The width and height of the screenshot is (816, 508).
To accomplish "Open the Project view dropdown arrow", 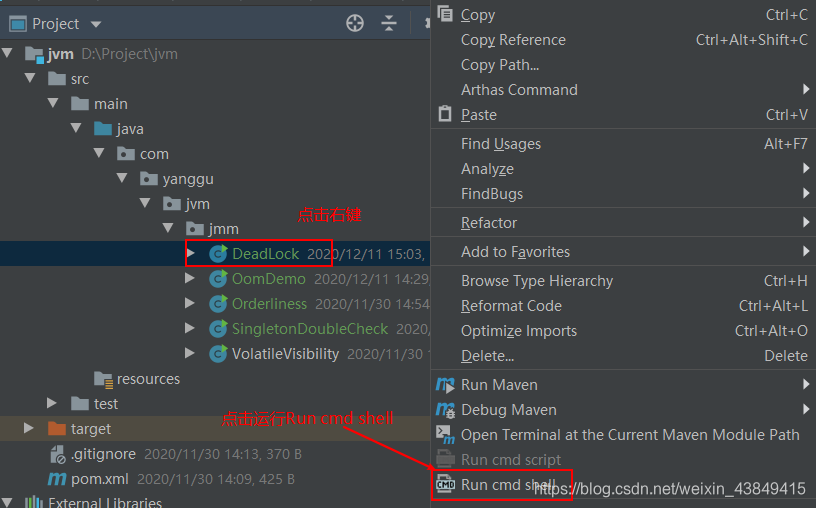I will (96, 24).
